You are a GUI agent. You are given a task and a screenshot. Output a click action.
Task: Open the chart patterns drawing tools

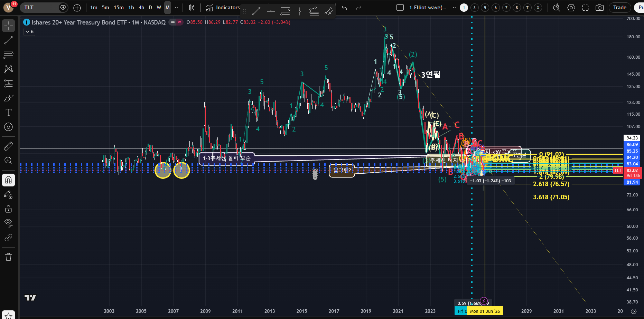[x=9, y=69]
